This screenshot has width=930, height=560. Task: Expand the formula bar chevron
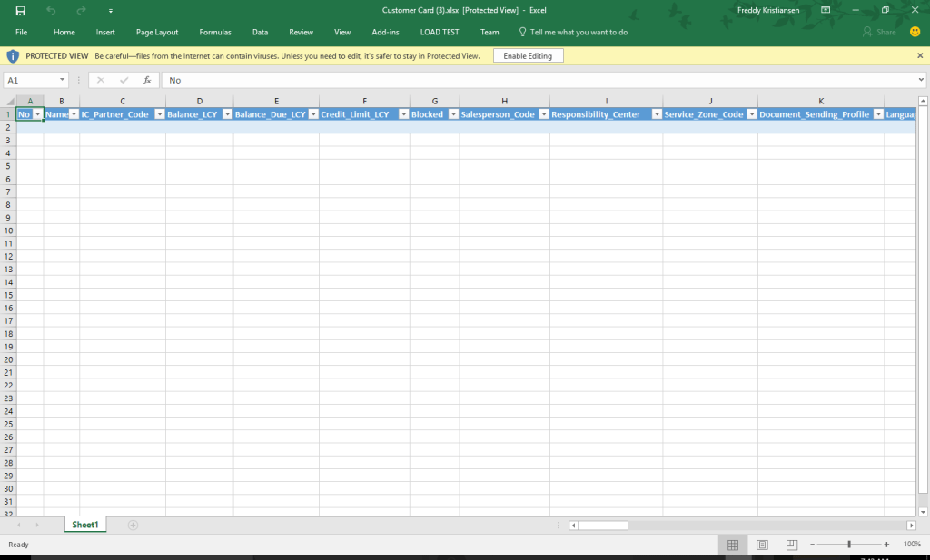pos(921,79)
